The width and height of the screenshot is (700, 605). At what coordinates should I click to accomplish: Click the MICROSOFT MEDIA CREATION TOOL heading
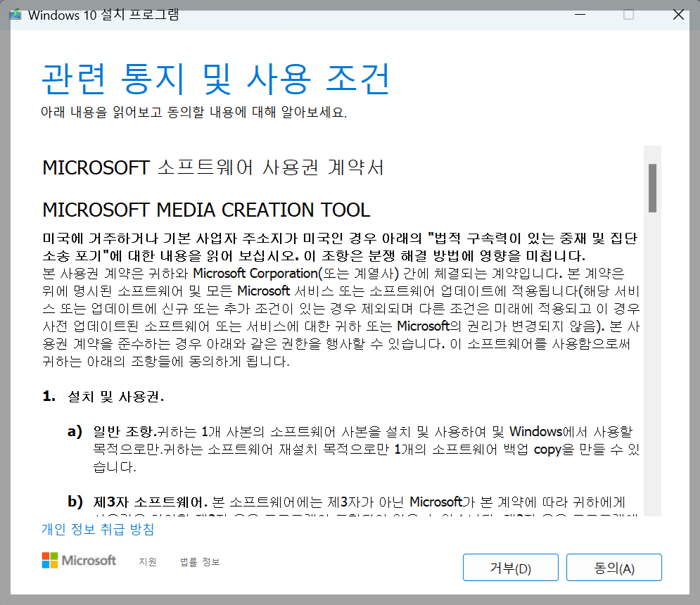206,210
